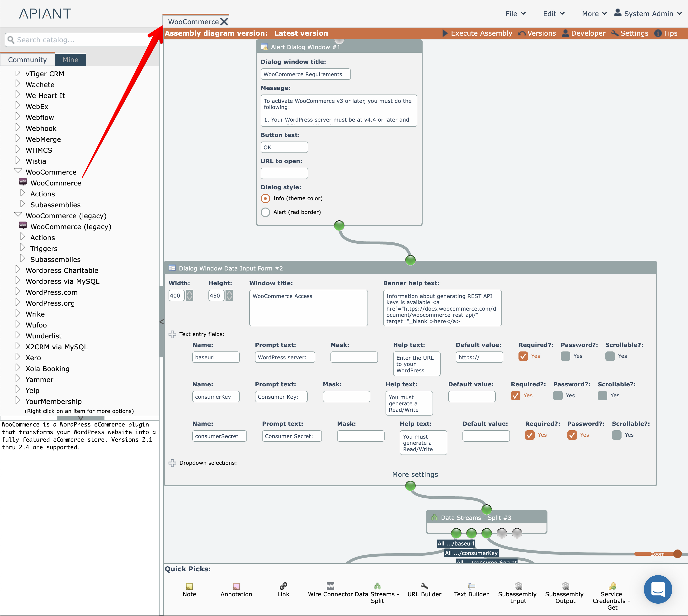Select the Wire Connector quick pick
The image size is (688, 616).
[x=330, y=586]
